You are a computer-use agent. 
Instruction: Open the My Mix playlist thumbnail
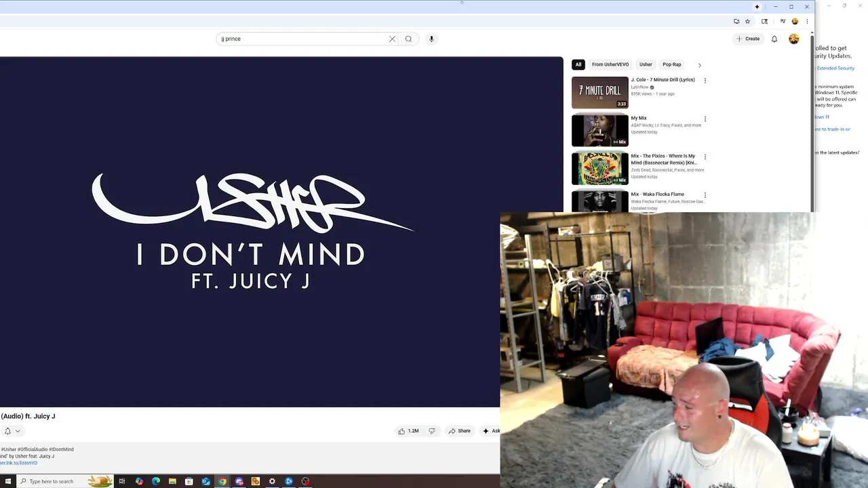[600, 130]
